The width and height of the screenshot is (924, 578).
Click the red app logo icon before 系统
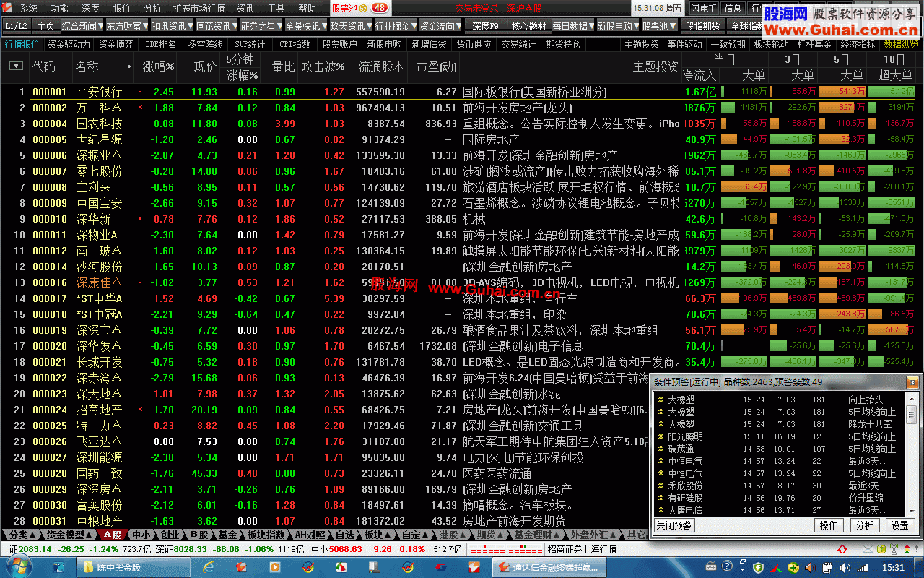[7, 8]
